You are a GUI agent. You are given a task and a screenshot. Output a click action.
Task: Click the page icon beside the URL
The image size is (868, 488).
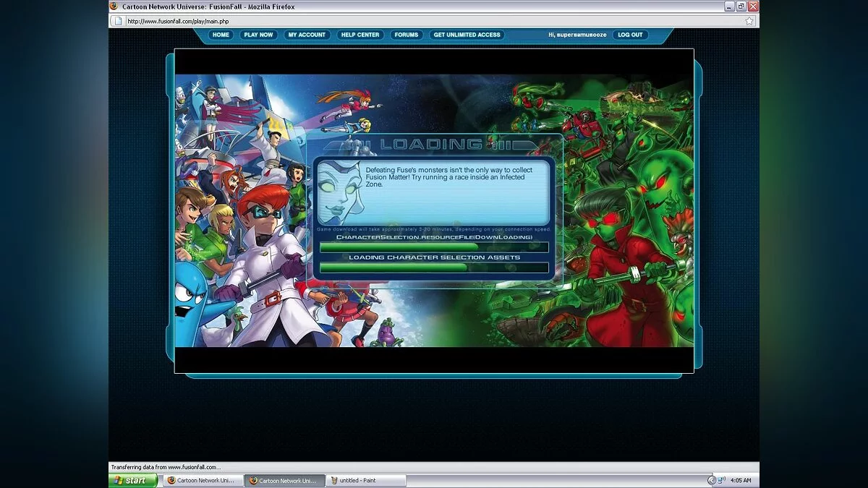coord(118,21)
